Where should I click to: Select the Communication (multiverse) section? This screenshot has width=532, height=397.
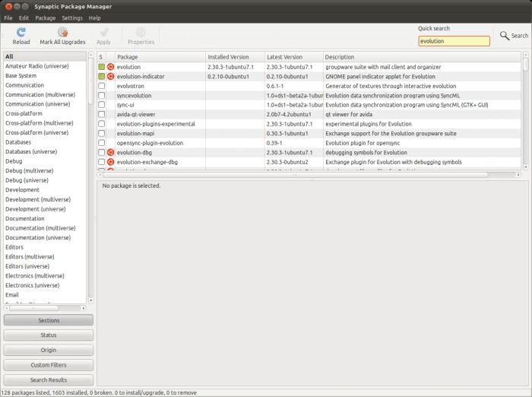pos(45,94)
